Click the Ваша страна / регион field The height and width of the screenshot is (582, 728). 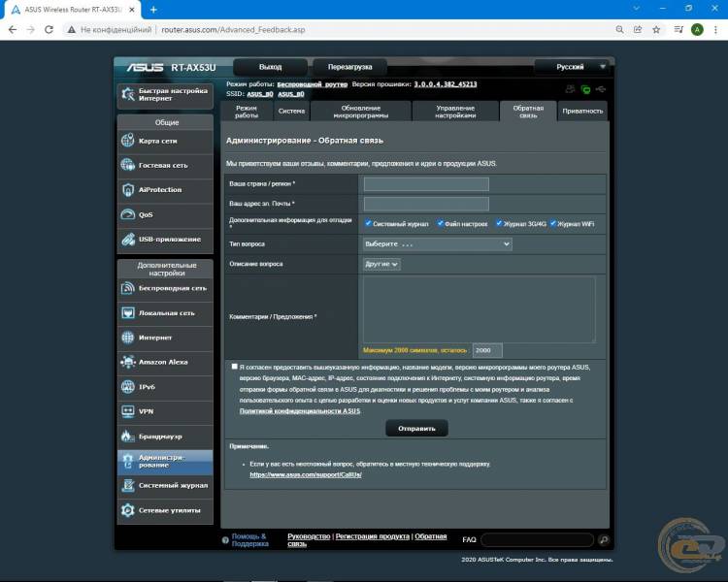click(426, 183)
